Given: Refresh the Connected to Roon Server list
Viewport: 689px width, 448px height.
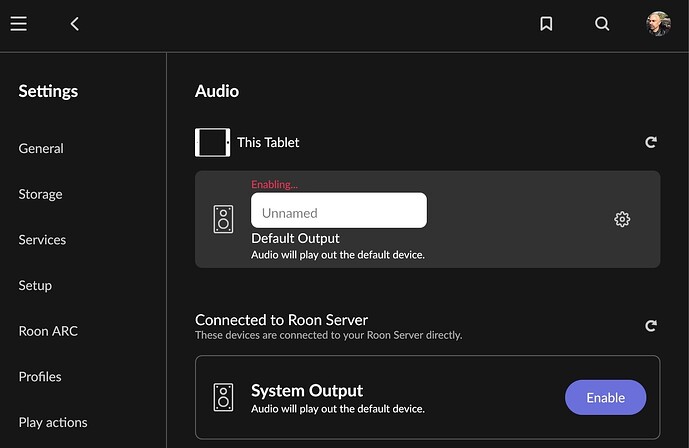Looking at the screenshot, I should pyautogui.click(x=651, y=325).
